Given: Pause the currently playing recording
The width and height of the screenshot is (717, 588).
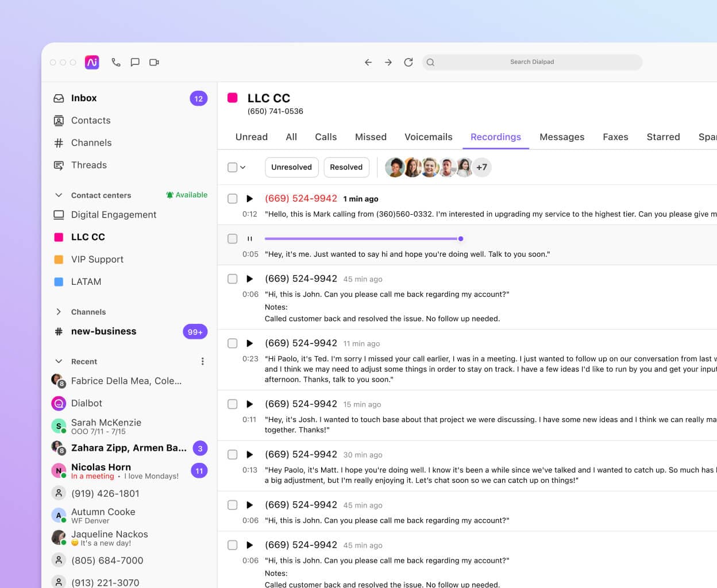Looking at the screenshot, I should pyautogui.click(x=249, y=239).
